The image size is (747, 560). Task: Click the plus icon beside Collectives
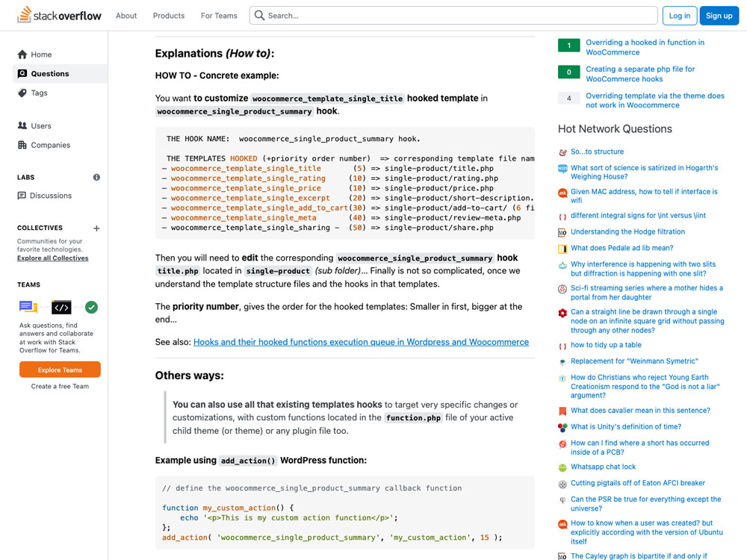point(96,228)
